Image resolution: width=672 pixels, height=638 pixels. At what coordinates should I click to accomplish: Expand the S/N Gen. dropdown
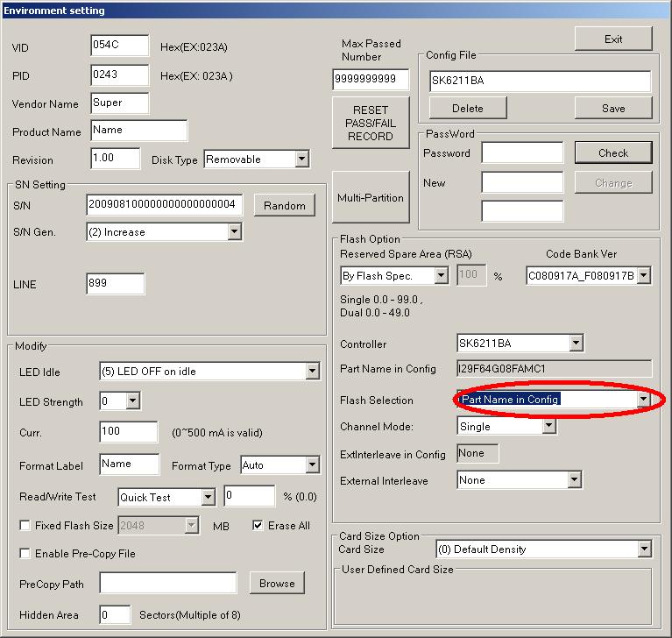click(234, 232)
